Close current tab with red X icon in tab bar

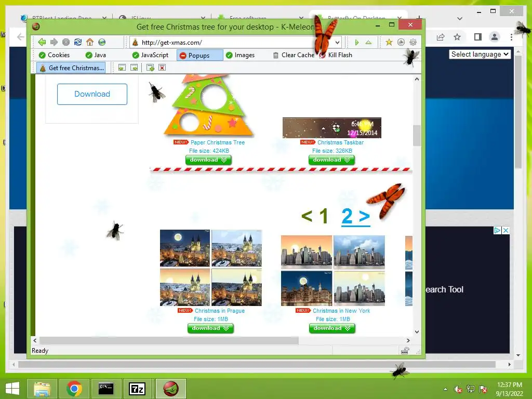tap(162, 68)
